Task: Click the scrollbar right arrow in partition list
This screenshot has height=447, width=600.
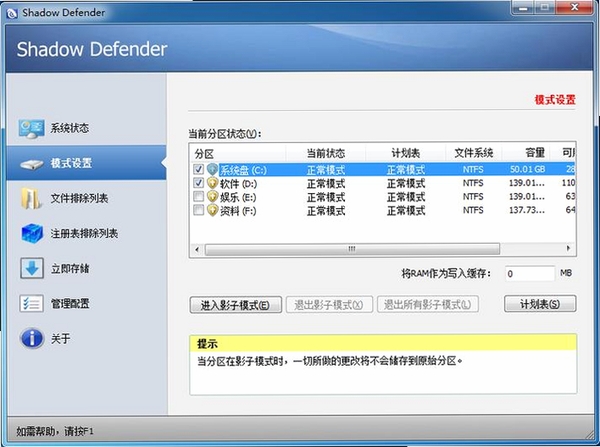Action: point(569,248)
